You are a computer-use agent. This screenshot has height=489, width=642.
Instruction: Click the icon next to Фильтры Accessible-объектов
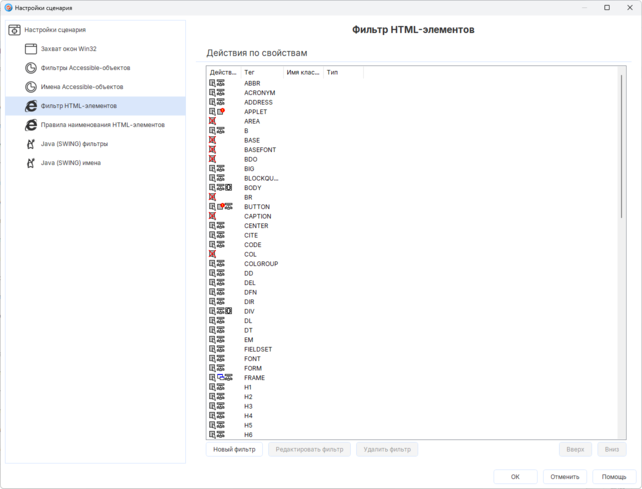31,68
